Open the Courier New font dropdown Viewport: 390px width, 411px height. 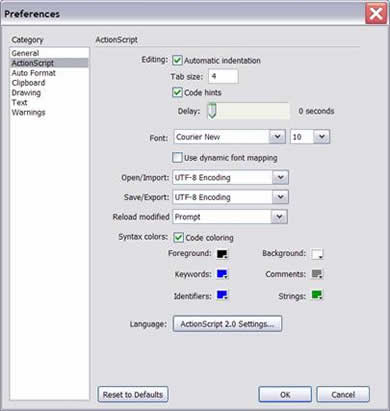(230, 137)
